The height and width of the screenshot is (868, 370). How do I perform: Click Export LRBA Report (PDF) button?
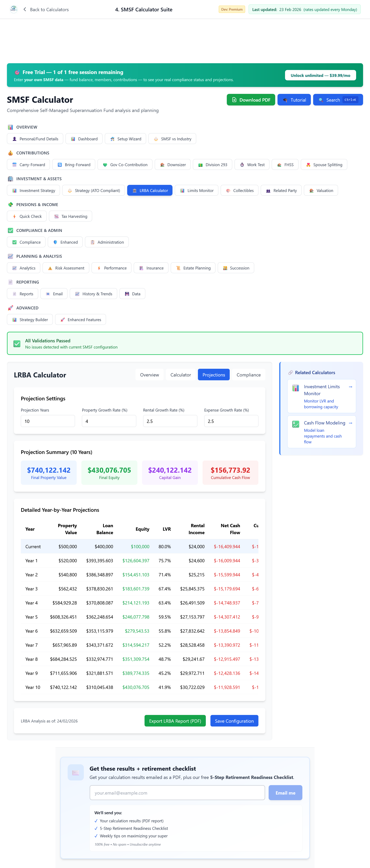pyautogui.click(x=175, y=721)
